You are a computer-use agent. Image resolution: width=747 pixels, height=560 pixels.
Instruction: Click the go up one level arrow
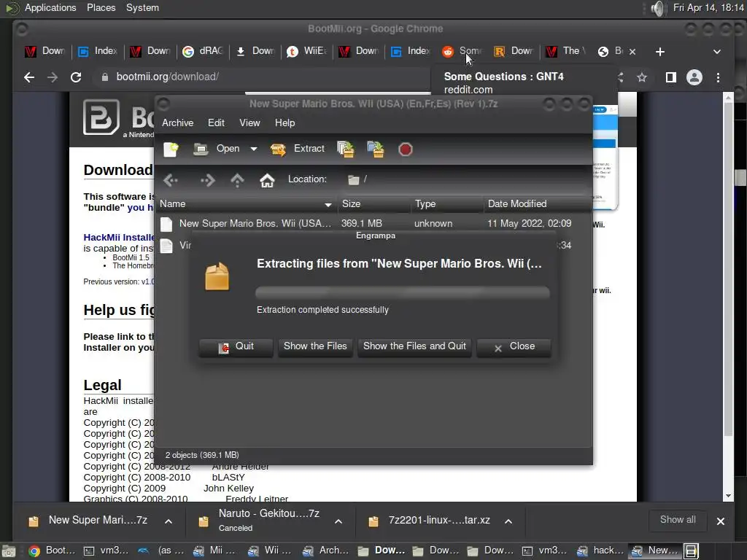point(237,180)
